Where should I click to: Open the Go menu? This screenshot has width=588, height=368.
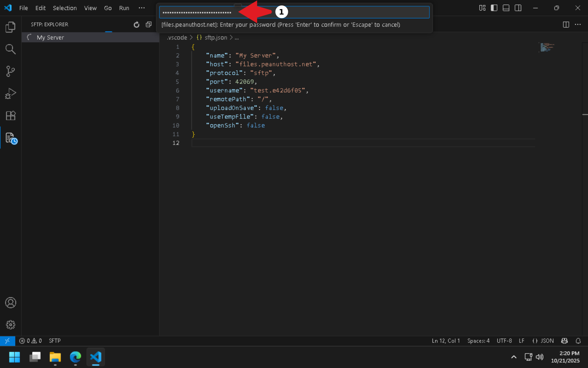(108, 8)
